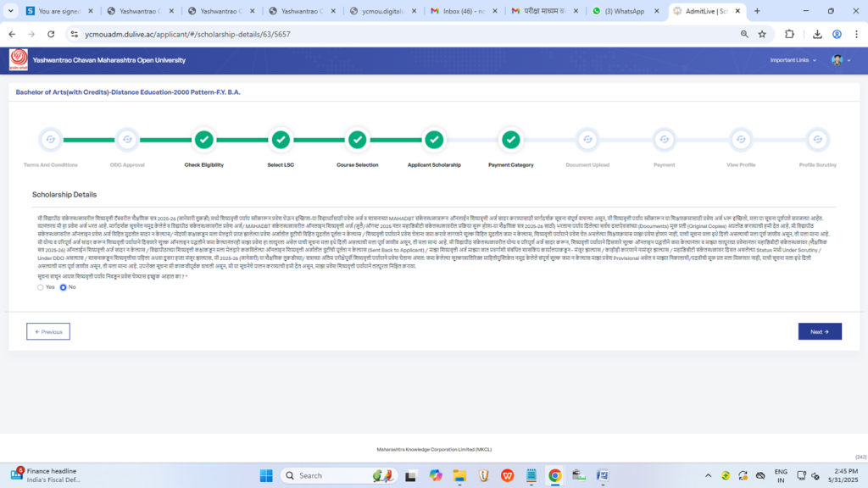Select the No radio option

(64, 287)
